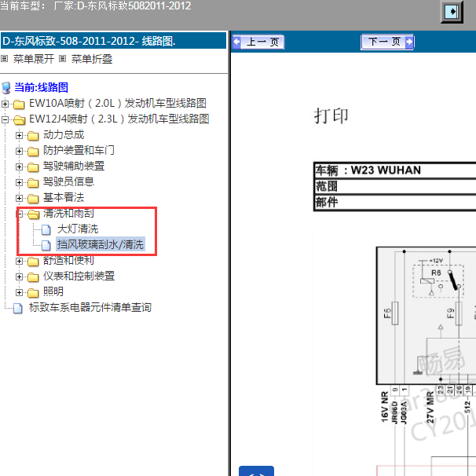
Task: Collapse all menus via 菜单折叠
Action: (92, 59)
